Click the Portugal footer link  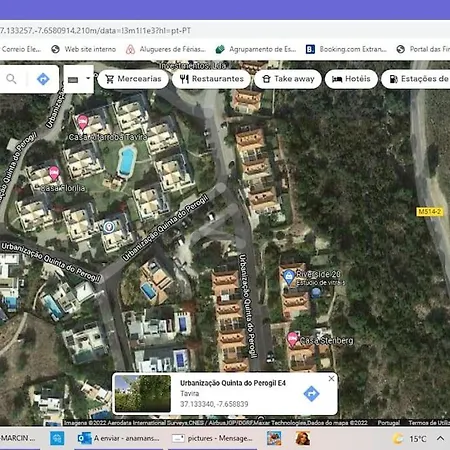388,423
